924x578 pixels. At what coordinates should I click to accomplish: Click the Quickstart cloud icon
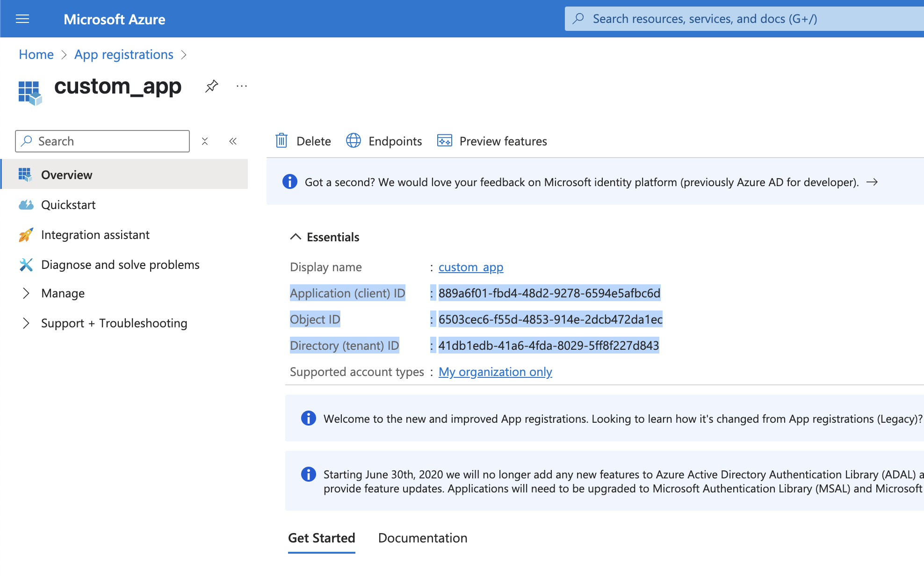pos(26,205)
